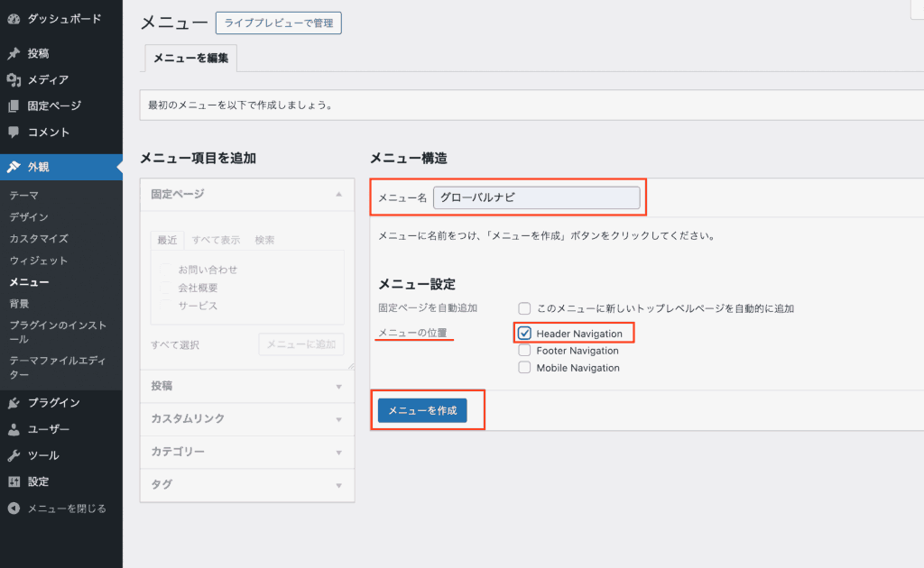Expand the 投稿 accordion section
Image resolution: width=924 pixels, height=568 pixels.
[247, 386]
